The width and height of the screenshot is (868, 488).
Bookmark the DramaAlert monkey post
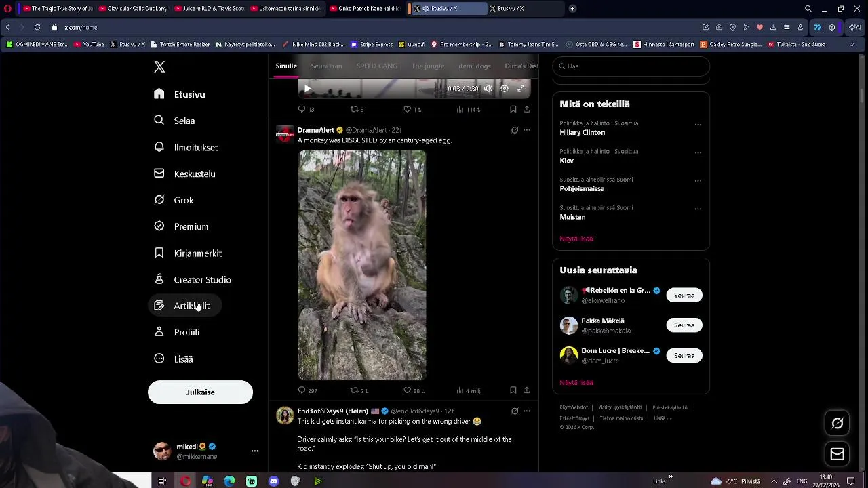tap(513, 390)
